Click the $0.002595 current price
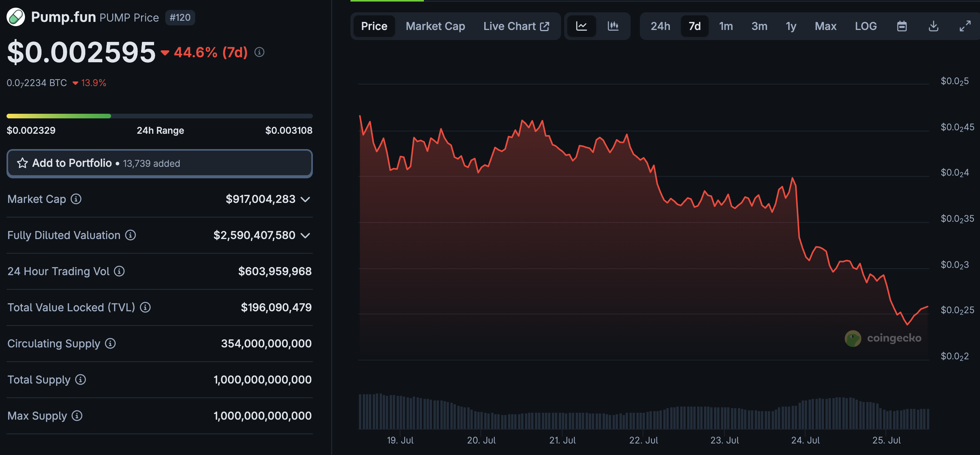This screenshot has width=980, height=455. click(x=81, y=52)
